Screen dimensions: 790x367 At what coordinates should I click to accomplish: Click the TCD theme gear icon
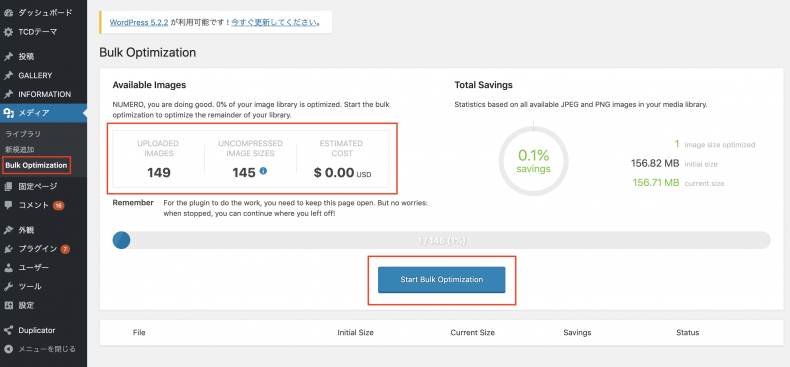pos(8,32)
